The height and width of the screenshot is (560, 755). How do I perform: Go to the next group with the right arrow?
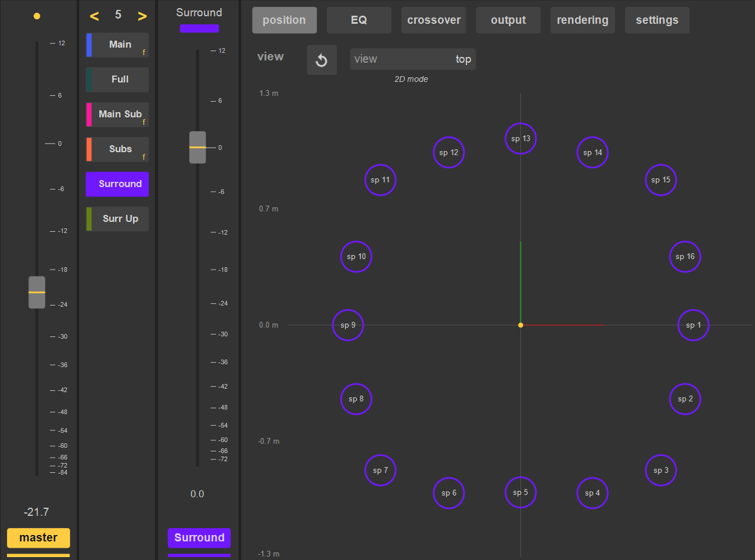(142, 16)
